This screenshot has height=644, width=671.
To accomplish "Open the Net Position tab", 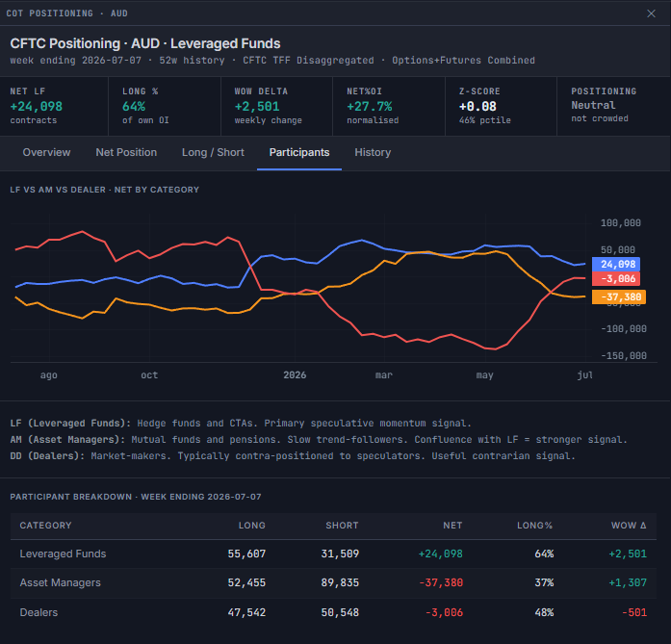I will 126,152.
